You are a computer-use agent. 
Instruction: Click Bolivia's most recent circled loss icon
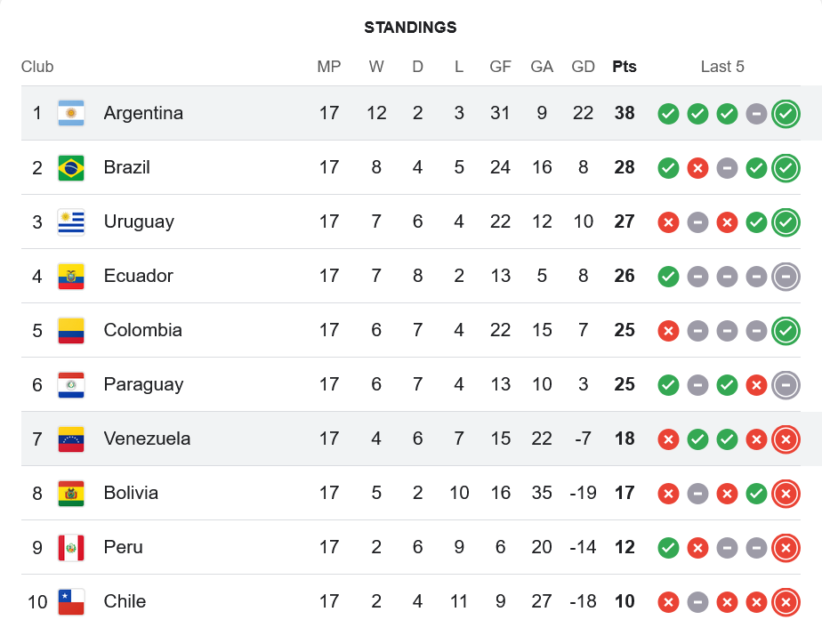[x=786, y=493]
